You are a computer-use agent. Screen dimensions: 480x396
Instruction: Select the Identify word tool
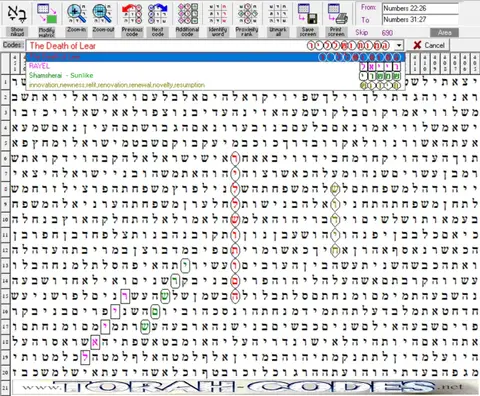click(218, 14)
